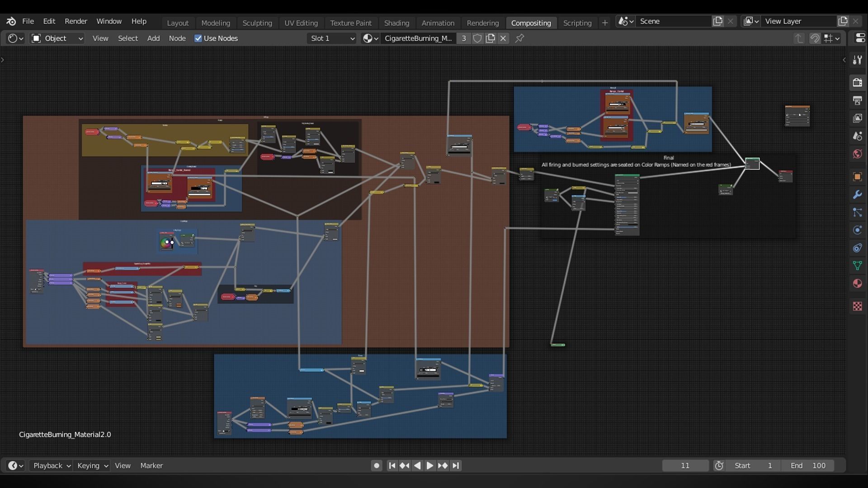Open the Render menu
The image size is (868, 488).
tap(75, 21)
